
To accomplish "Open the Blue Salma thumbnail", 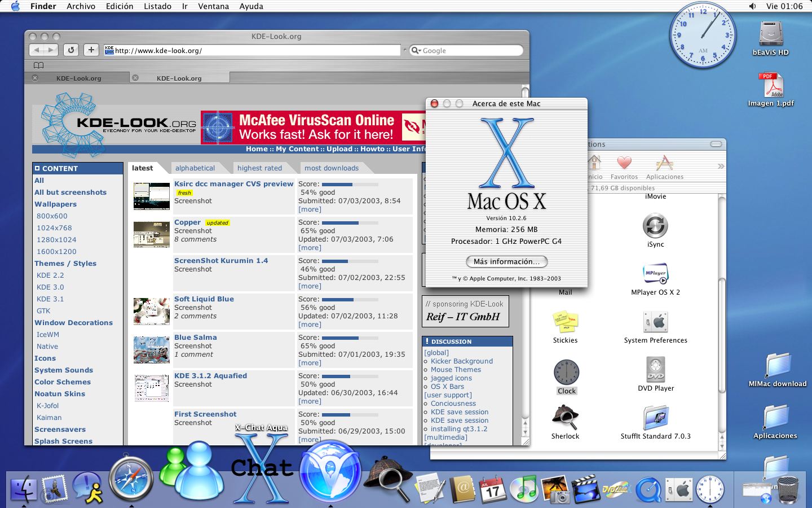I will click(x=152, y=350).
